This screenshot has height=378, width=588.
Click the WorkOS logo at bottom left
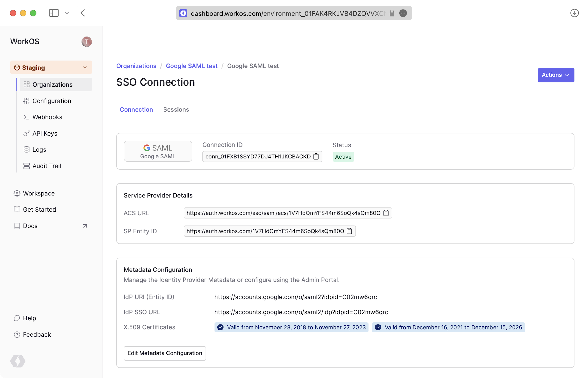coord(18,361)
